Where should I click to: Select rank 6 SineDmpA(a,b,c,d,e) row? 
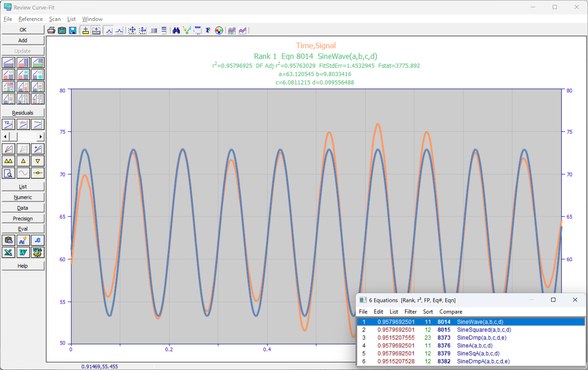[471, 361]
